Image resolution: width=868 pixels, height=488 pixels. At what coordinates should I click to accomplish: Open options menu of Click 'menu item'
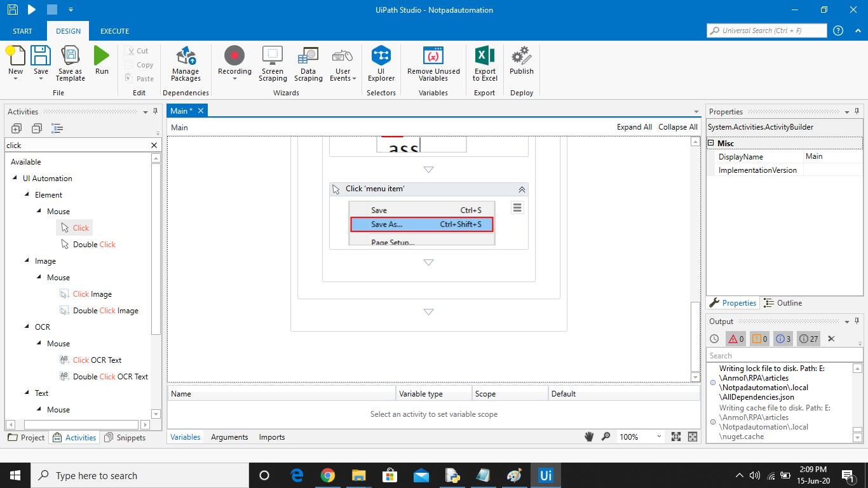517,208
